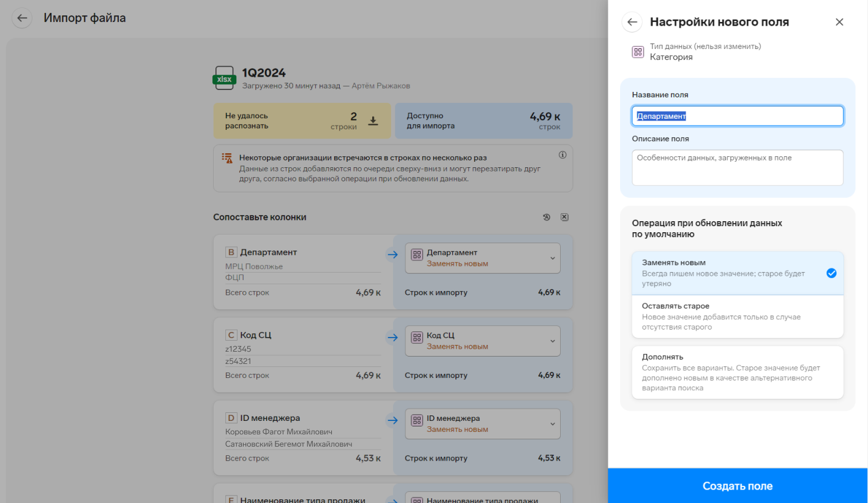Download the unrecognized rows file

tap(373, 121)
